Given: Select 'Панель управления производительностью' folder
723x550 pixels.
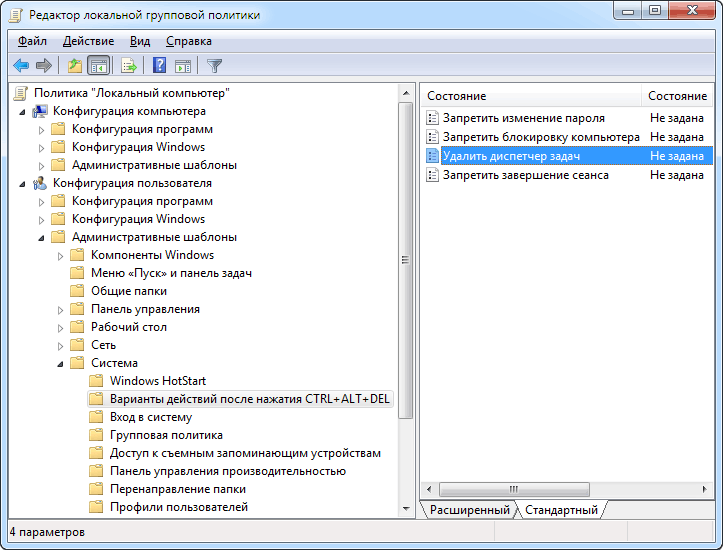Looking at the screenshot, I should pos(228,471).
